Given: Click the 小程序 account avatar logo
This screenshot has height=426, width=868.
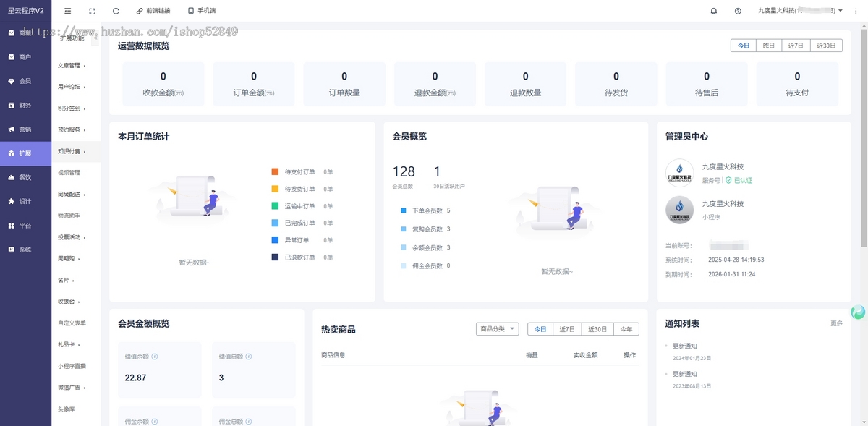Looking at the screenshot, I should tap(679, 210).
